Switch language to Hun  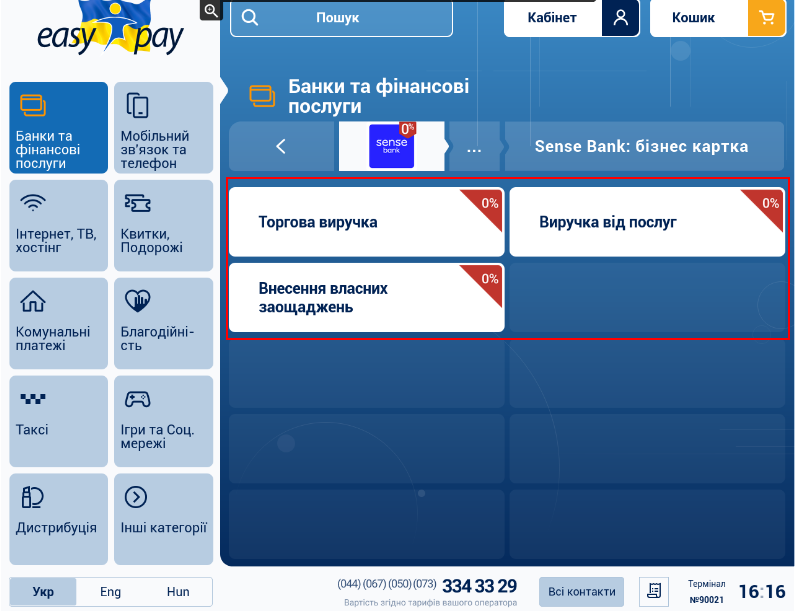[178, 592]
